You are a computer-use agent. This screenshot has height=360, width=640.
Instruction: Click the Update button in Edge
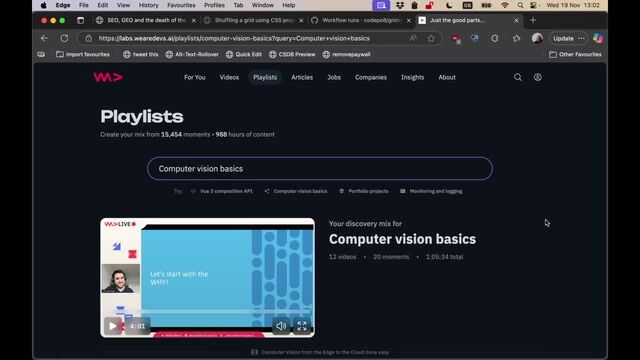click(563, 38)
